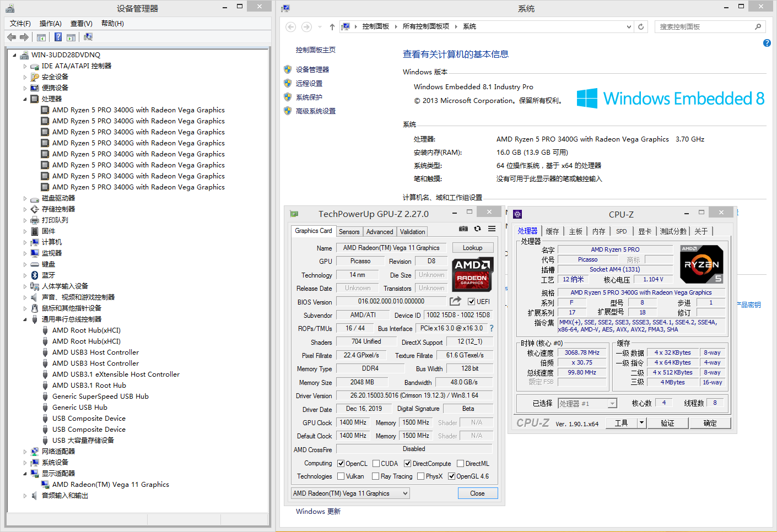
Task: Click shield icon beside 远程设置 link
Action: 288,83
